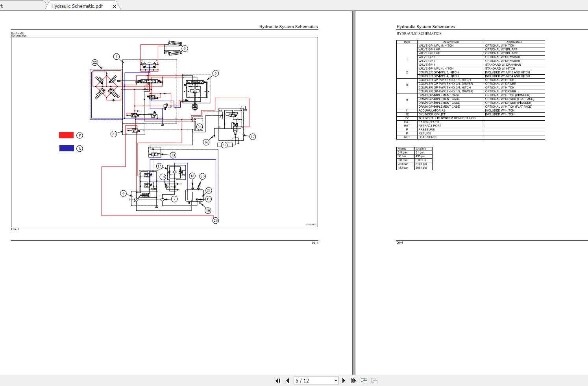Click callout 22 on the schematic
Screen dimensions: 588x386
tap(95, 62)
